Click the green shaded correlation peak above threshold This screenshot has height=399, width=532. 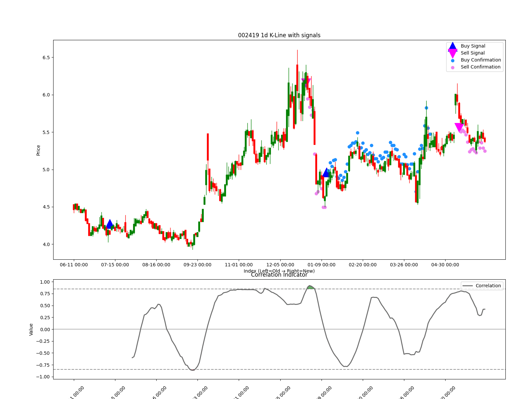311,287
